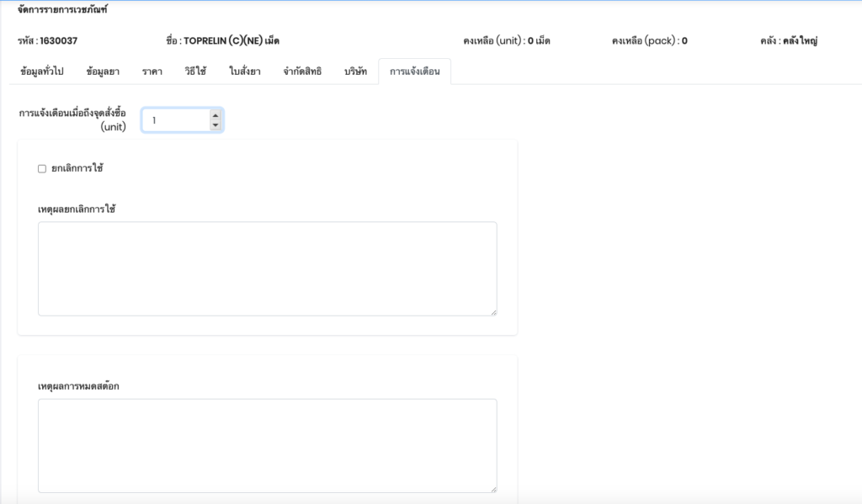Go to the วิธีใช้ tab

[x=196, y=72]
